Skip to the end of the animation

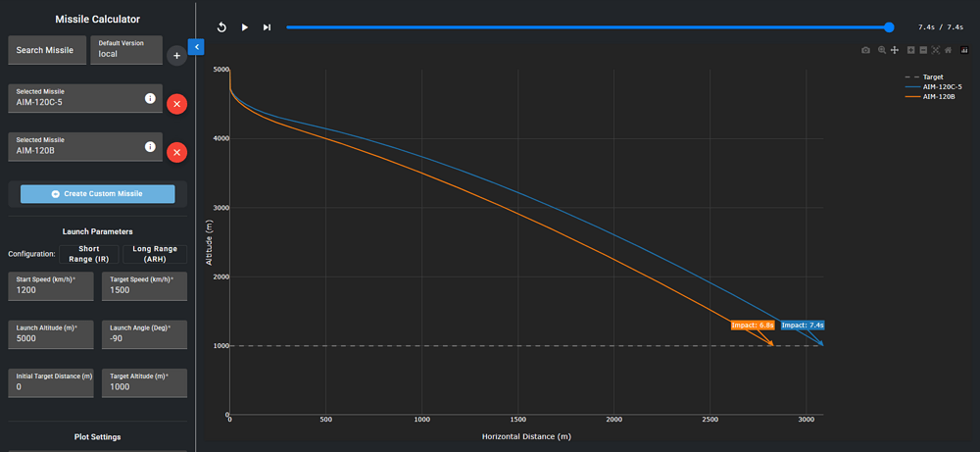point(267,27)
